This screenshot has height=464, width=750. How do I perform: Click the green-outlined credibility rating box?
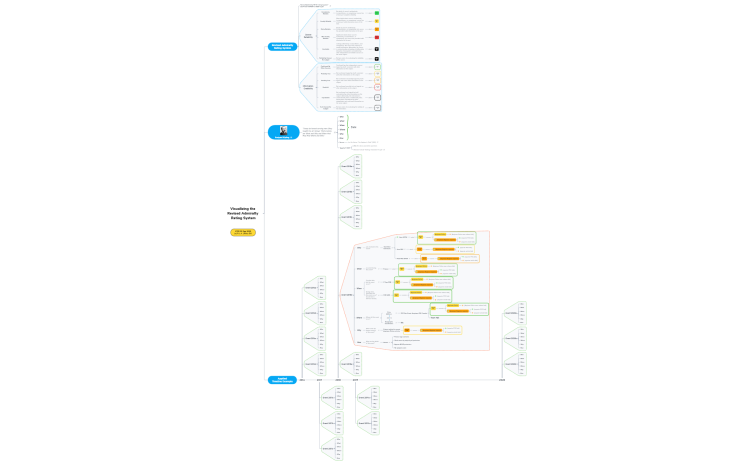coord(377,67)
